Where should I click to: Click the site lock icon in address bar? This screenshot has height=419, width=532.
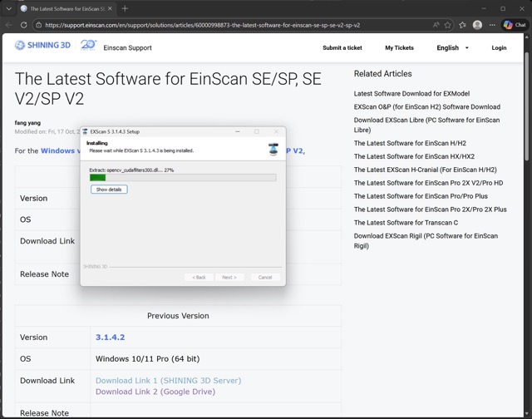point(39,25)
